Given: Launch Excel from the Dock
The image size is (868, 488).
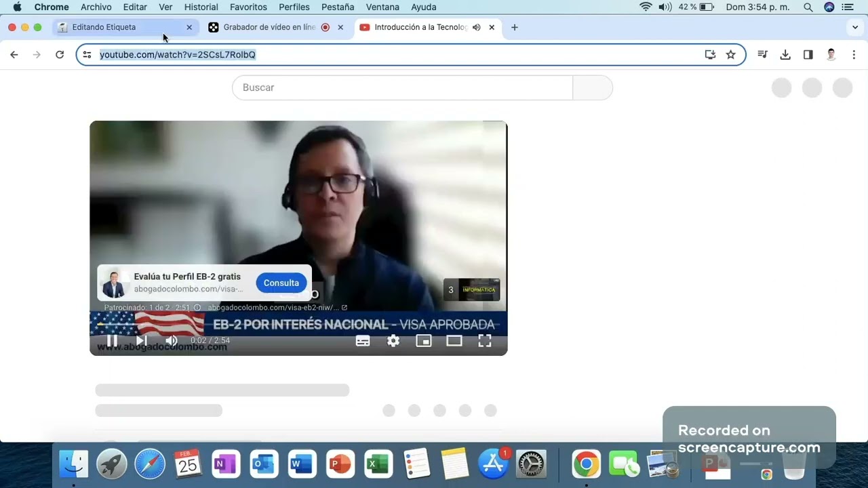Looking at the screenshot, I should pyautogui.click(x=378, y=464).
